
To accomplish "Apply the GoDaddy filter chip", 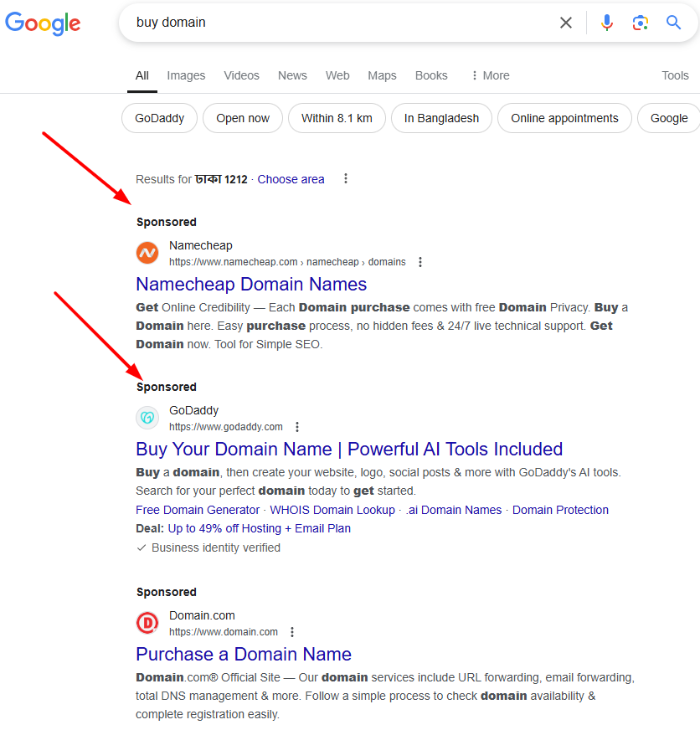I will coord(159,118).
